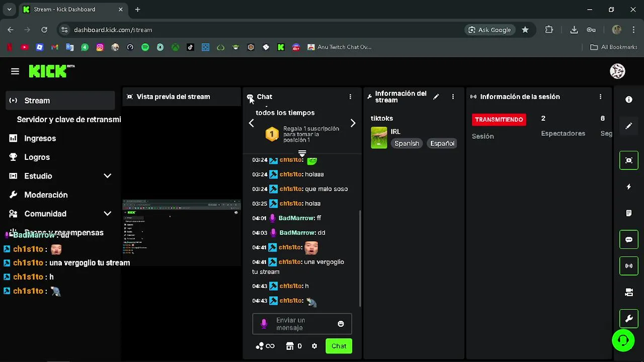
Task: Open the profile avatar in the dashboard header
Action: click(x=617, y=71)
